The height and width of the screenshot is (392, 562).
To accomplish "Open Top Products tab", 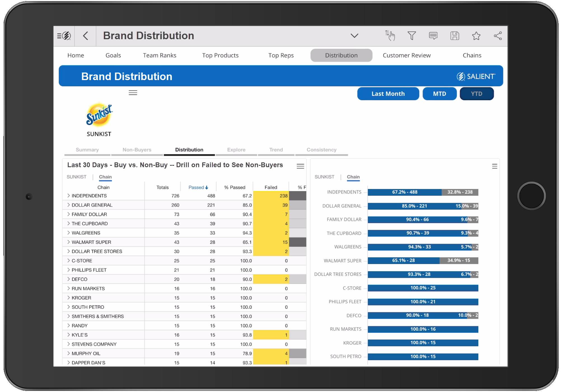I will point(220,55).
